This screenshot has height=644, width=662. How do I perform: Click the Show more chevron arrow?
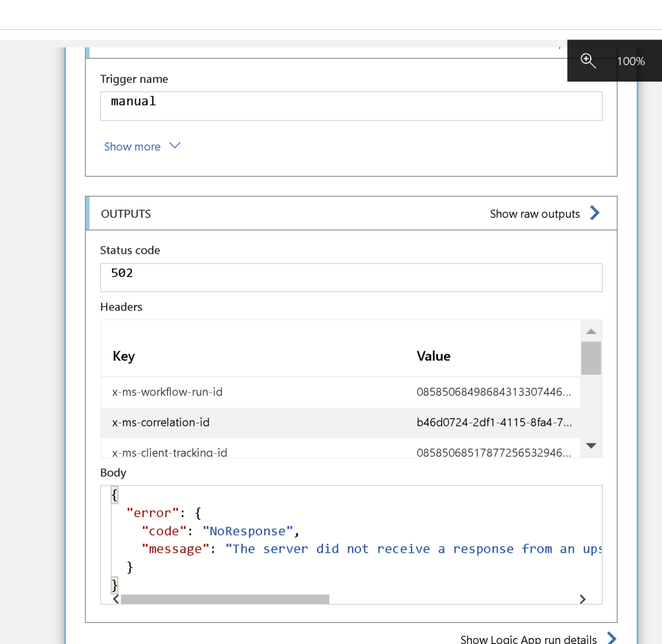[175, 146]
